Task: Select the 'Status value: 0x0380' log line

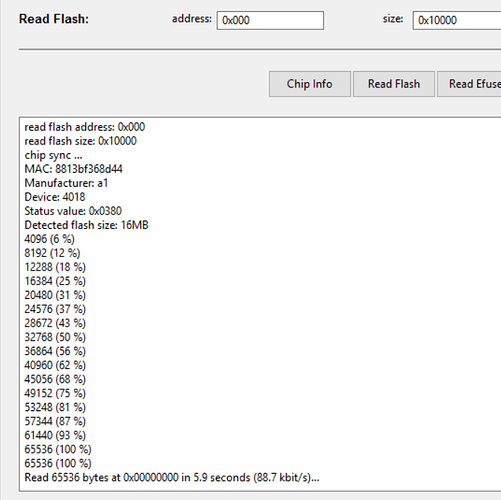Action: (73, 211)
